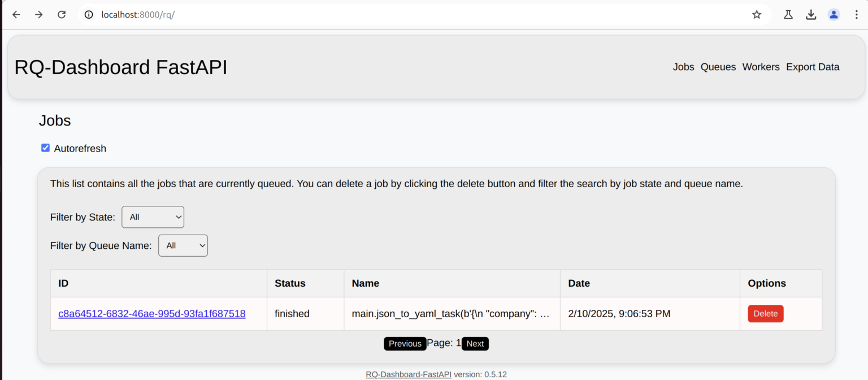This screenshot has width=868, height=380.
Task: Open the Chrome experiments flask icon
Action: (x=788, y=14)
